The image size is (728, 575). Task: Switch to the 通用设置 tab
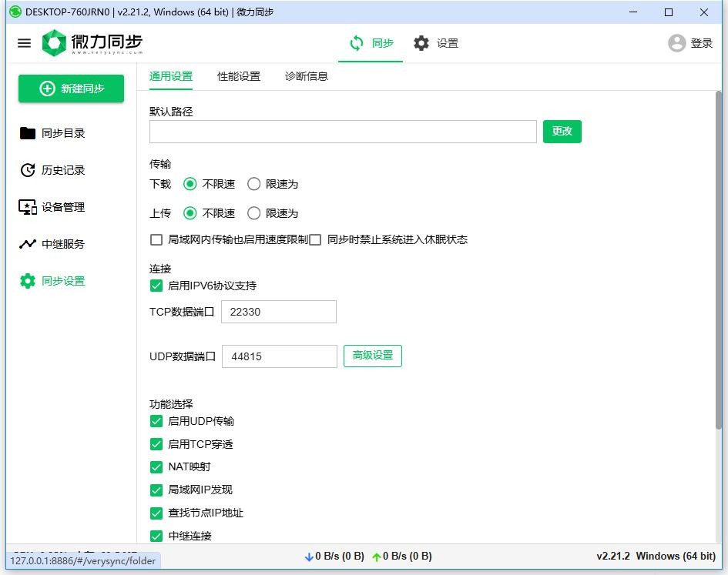(x=171, y=76)
